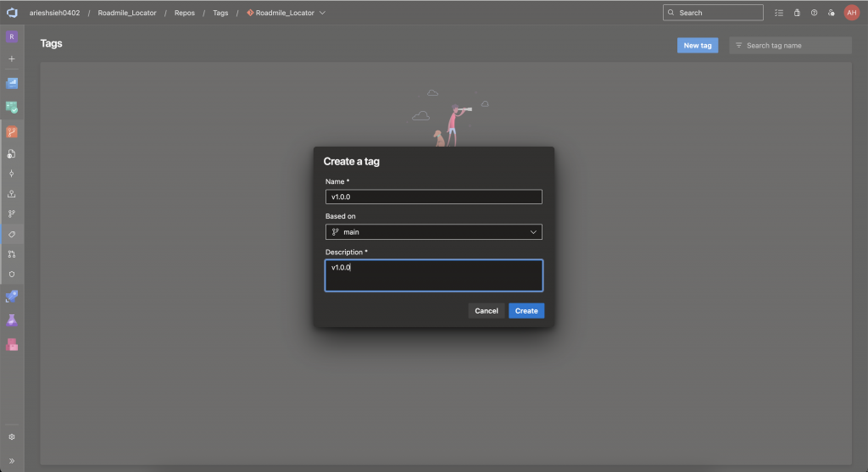868x472 pixels.
Task: Click the New tag button
Action: (x=698, y=46)
